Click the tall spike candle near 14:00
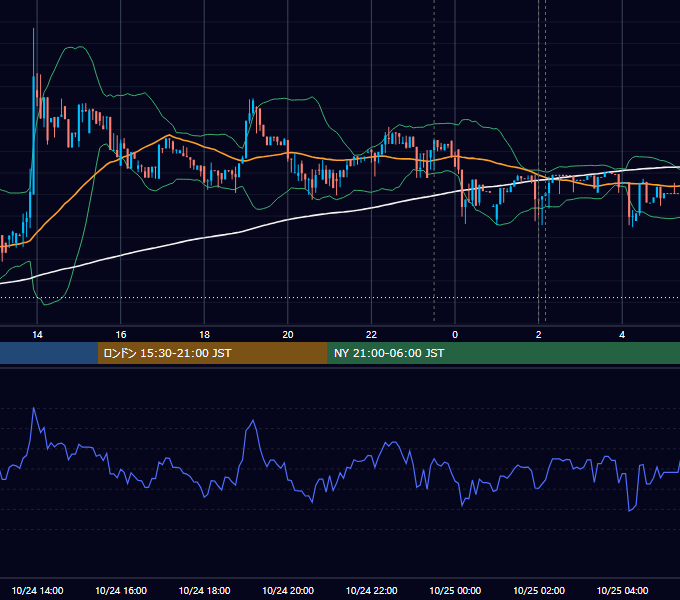Viewport: 680px width, 600px height. pyautogui.click(x=33, y=113)
